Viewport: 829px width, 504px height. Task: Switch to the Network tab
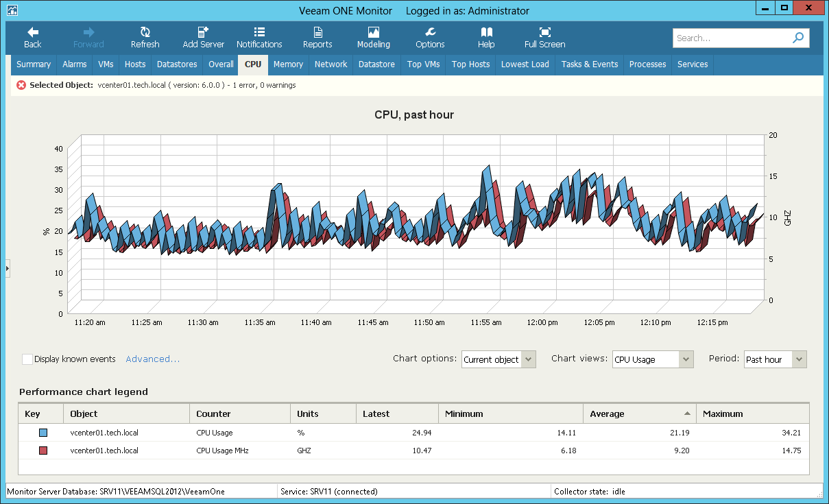tap(331, 64)
